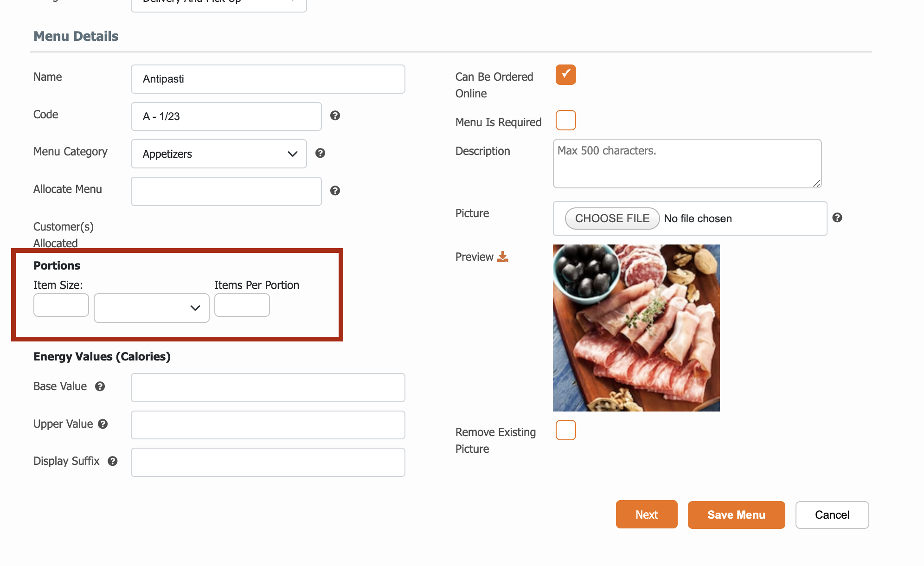Screen dimensions: 924x566
Task: Click the Items Per Portion field
Action: tap(242, 305)
